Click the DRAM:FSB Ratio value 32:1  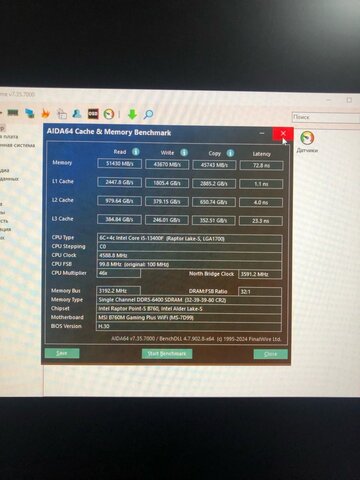260,292
